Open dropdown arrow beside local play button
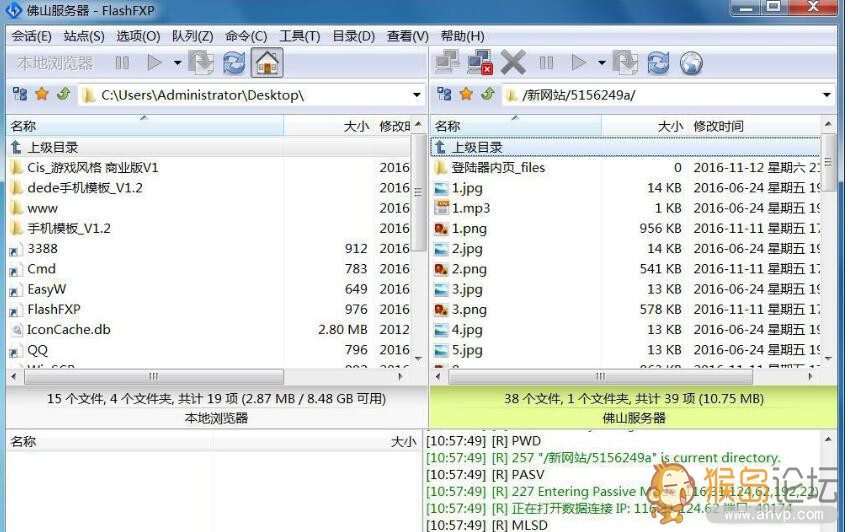The image size is (849, 532). [x=177, y=63]
